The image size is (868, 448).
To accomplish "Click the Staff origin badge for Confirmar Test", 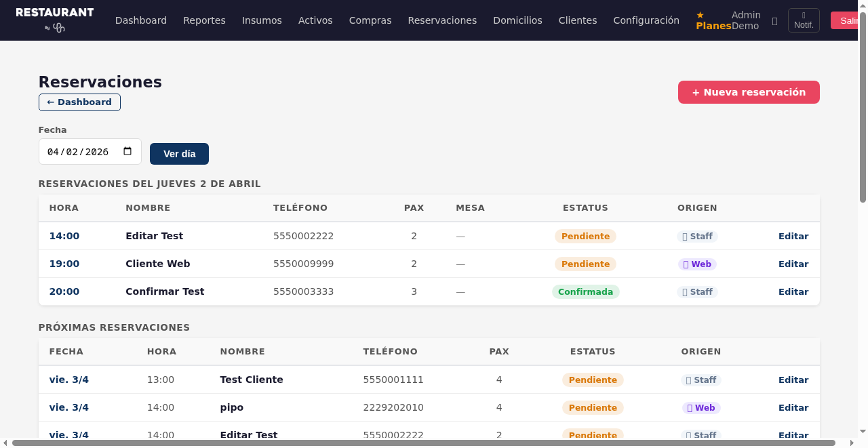I will pyautogui.click(x=697, y=292).
